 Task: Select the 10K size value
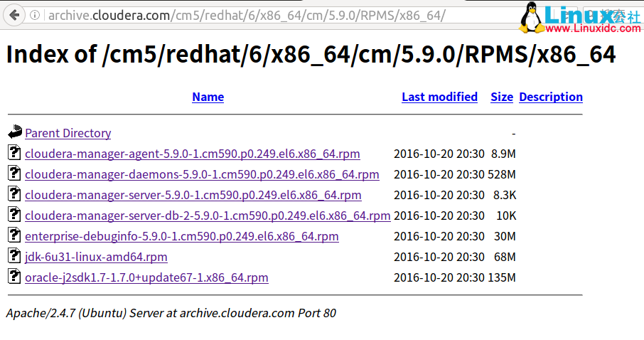(x=506, y=216)
